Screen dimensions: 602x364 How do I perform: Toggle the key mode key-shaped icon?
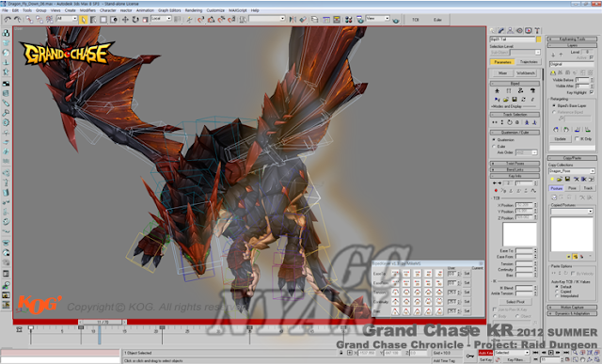pyautogui.click(x=470, y=356)
